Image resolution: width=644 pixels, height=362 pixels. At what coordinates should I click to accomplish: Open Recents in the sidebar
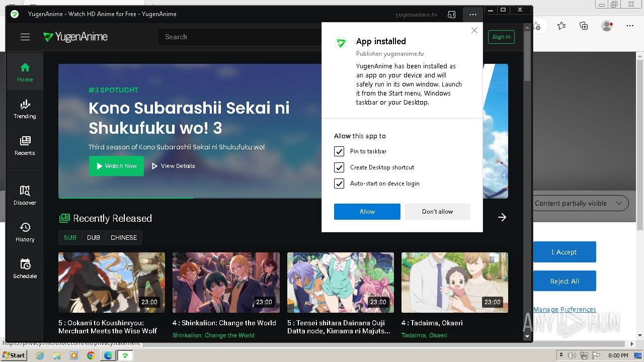[x=25, y=146]
